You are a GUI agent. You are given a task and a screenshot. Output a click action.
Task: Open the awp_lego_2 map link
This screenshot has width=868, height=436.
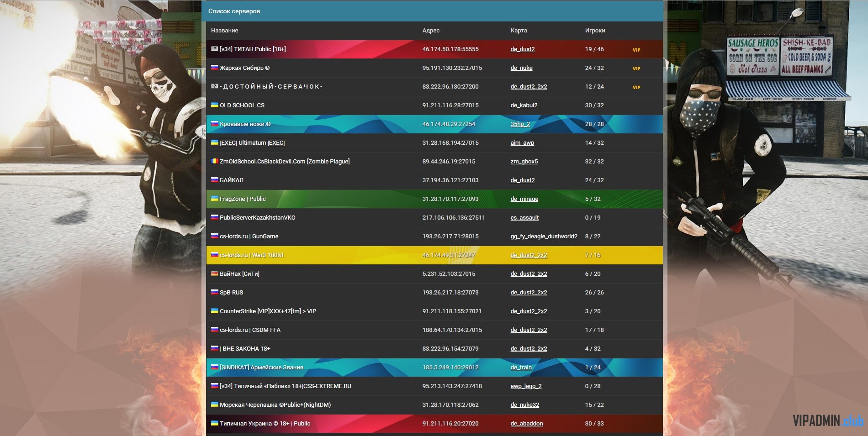point(526,386)
